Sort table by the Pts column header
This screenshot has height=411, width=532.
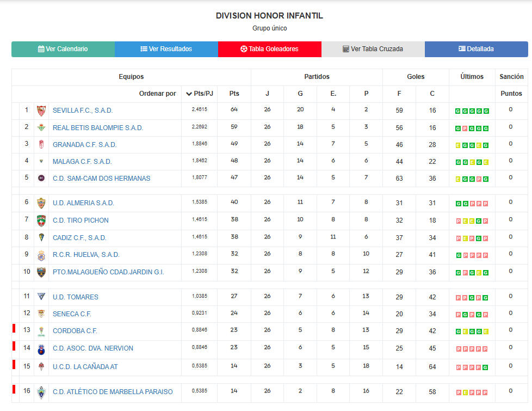[x=234, y=94]
